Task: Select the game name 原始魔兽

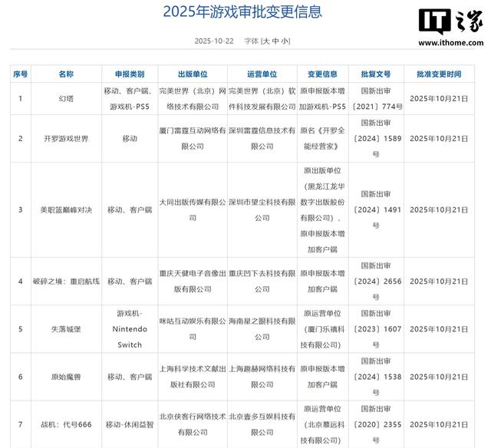Action: click(66, 377)
